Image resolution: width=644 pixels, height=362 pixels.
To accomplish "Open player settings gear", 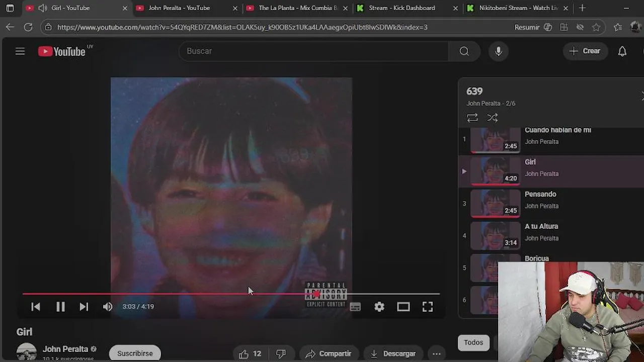I will [379, 307].
